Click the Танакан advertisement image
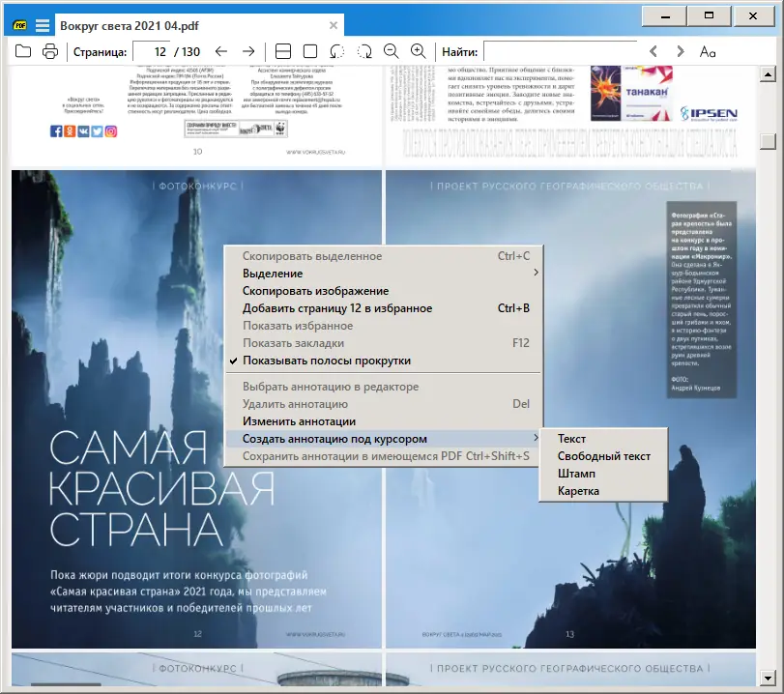Screen dimensions: 784x694 pos(631,93)
